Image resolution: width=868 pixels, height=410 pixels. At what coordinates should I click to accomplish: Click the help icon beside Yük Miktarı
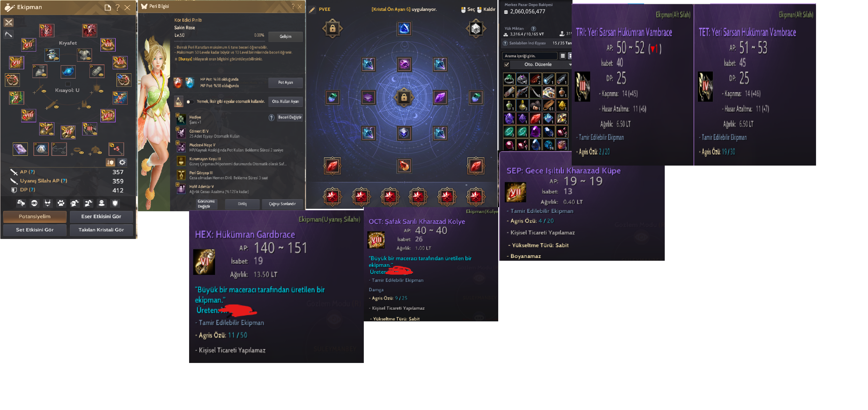click(533, 29)
